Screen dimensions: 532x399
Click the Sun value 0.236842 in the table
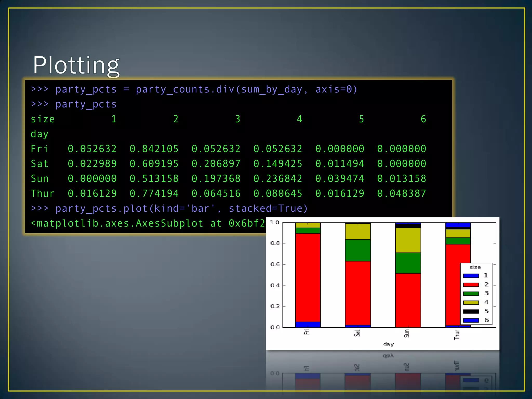coord(278,179)
